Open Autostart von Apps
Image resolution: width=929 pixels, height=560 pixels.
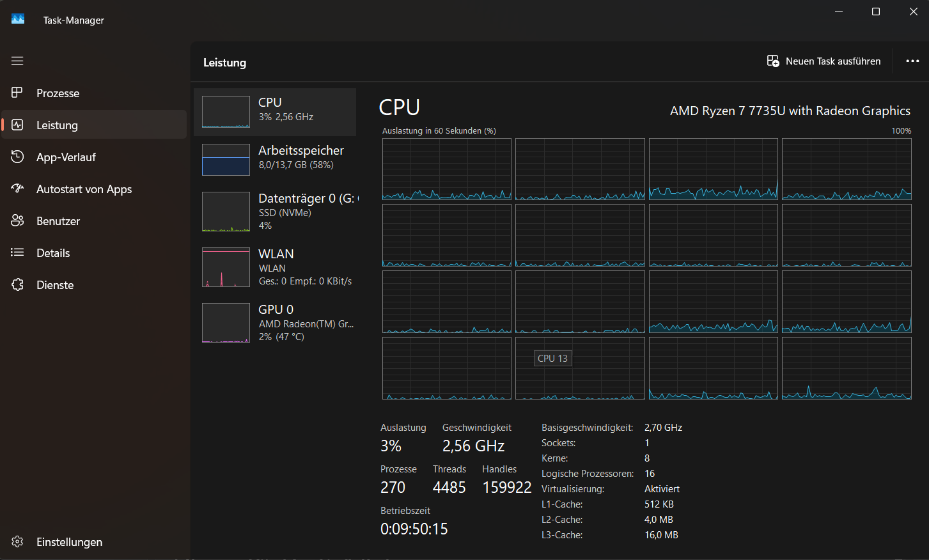click(x=94, y=189)
